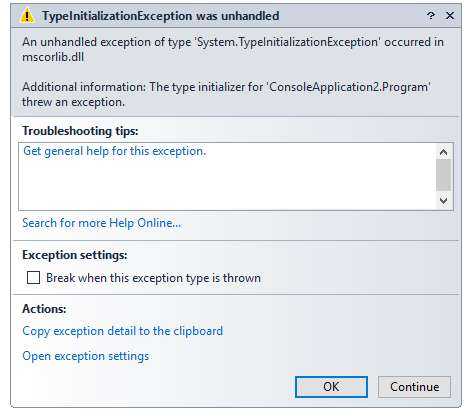Open 'Search for more Help Online...' link
The height and width of the screenshot is (420, 472).
coord(102,223)
